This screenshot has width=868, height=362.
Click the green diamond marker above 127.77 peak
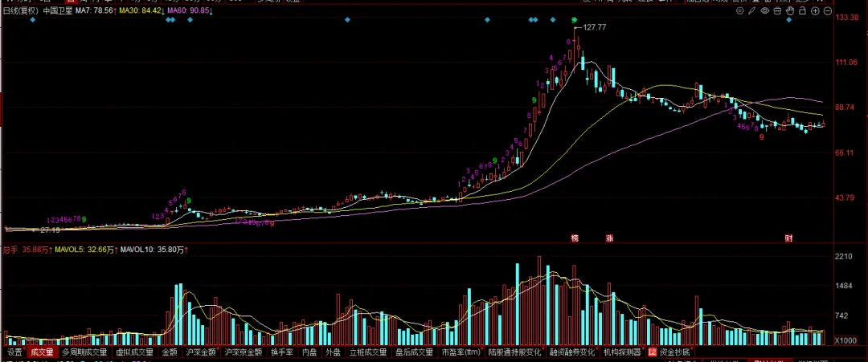575,20
